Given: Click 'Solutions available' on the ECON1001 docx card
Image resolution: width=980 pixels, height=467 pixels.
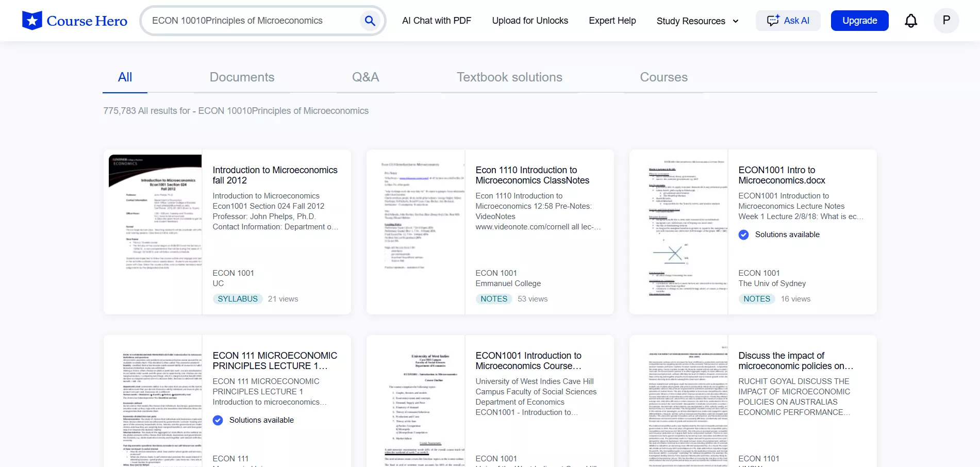Looking at the screenshot, I should [787, 235].
